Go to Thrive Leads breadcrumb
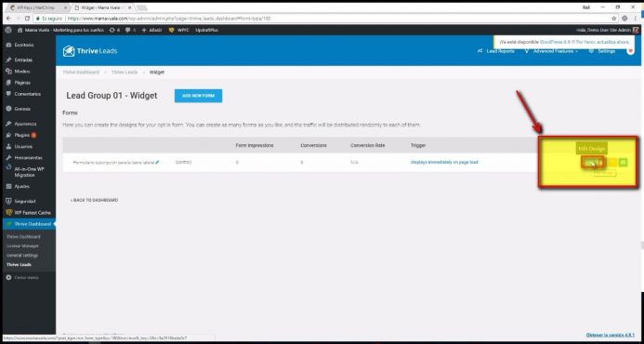644x344 pixels. 125,72
